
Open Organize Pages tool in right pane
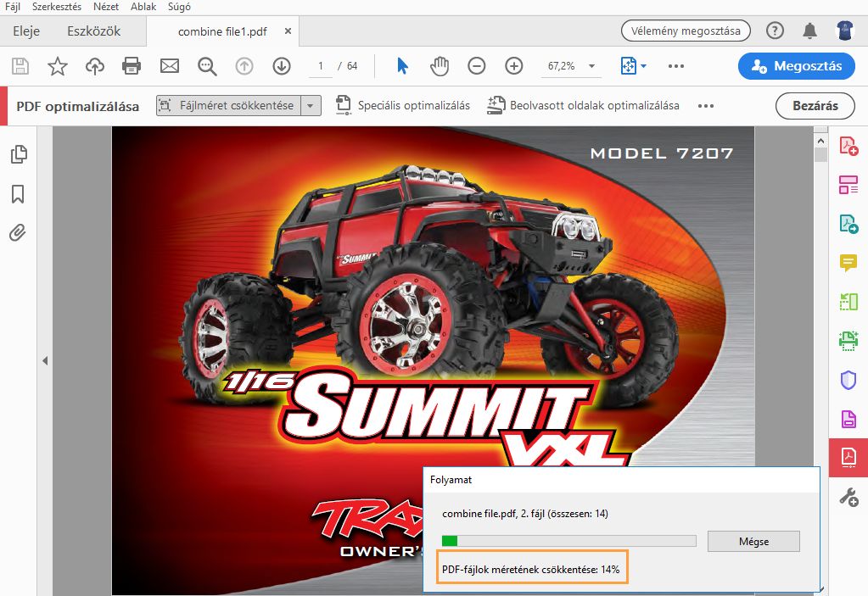pyautogui.click(x=848, y=185)
